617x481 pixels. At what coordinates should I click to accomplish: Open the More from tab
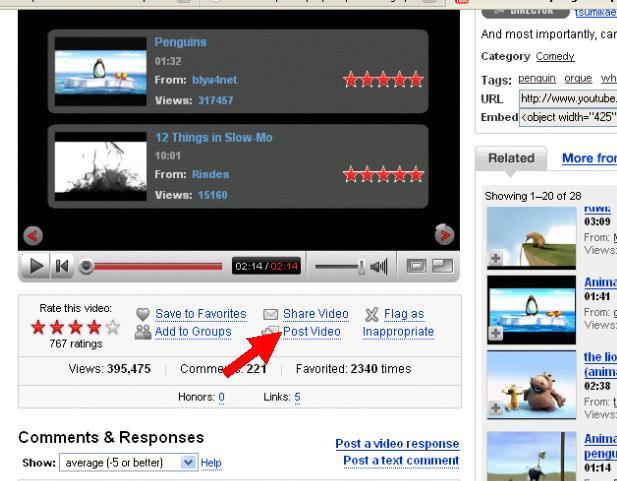pyautogui.click(x=589, y=158)
